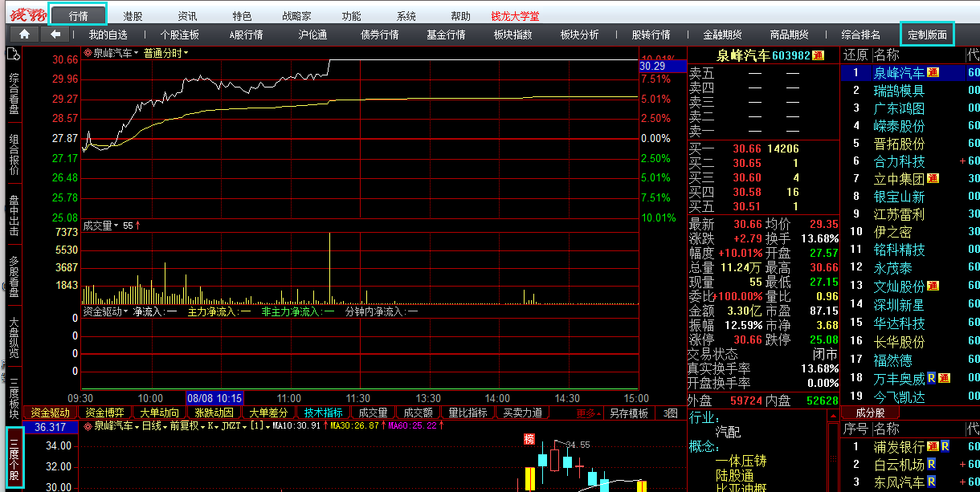Open the 帮助 menu
The width and height of the screenshot is (980, 492).
click(x=461, y=16)
